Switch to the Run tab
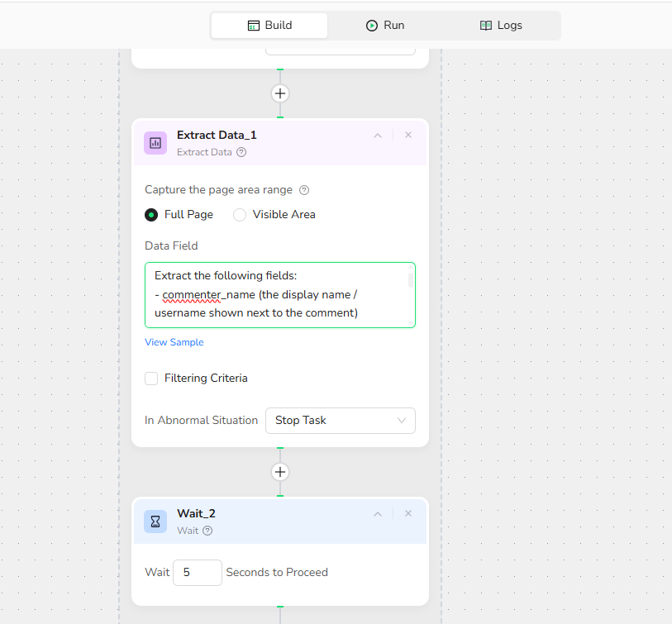Screen dimensions: 672x624 pos(385,26)
